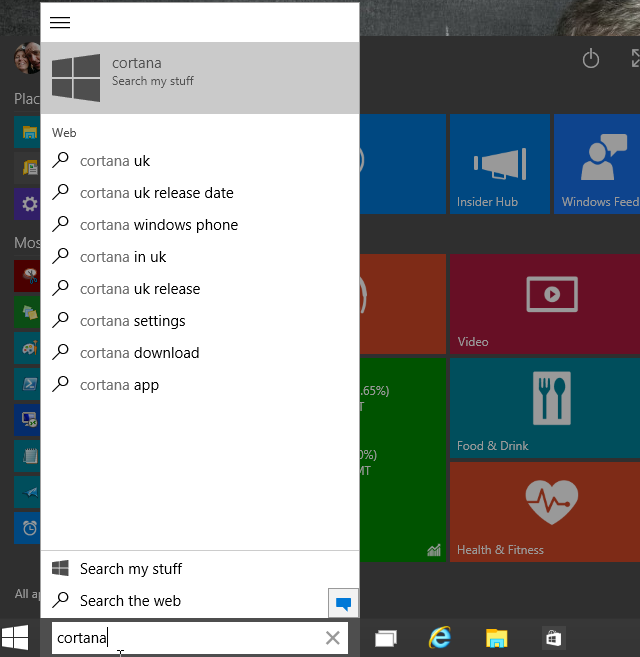Click Search my stuff at panel bottom
The height and width of the screenshot is (657, 640).
[200, 569]
